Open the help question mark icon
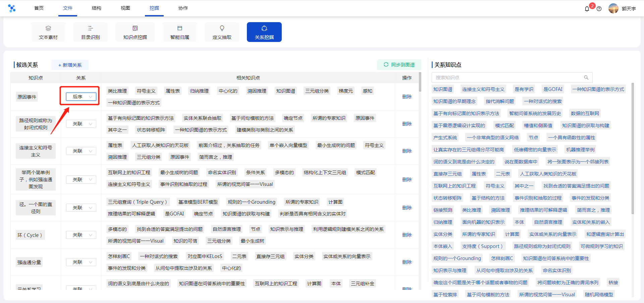 599,9
